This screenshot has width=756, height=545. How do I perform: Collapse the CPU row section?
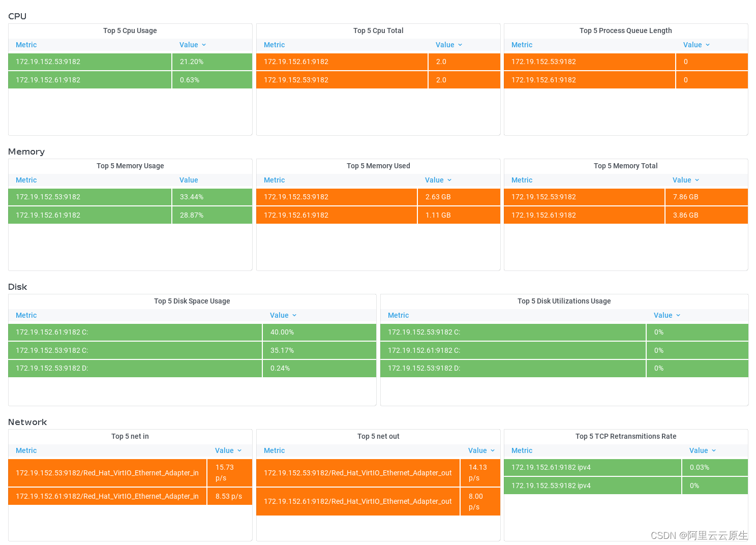[17, 16]
